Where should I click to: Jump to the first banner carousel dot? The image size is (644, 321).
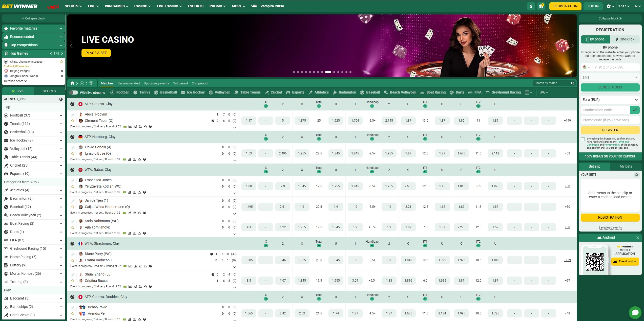click(x=294, y=72)
